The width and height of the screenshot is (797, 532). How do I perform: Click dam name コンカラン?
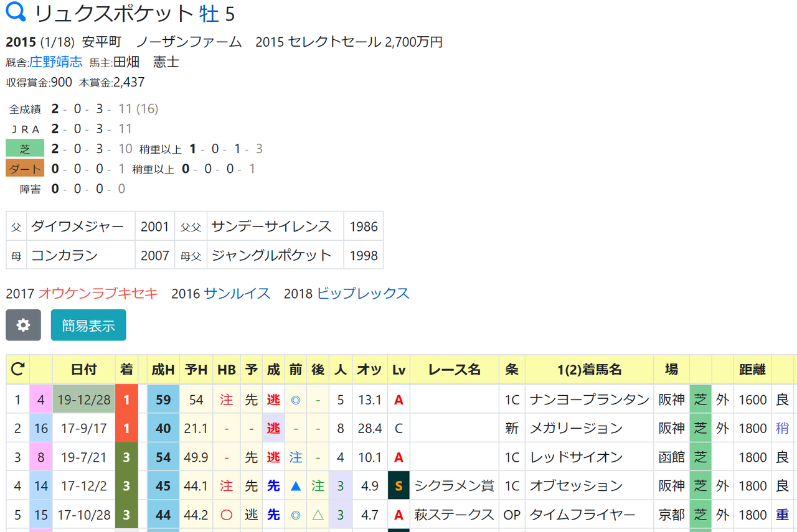(65, 255)
